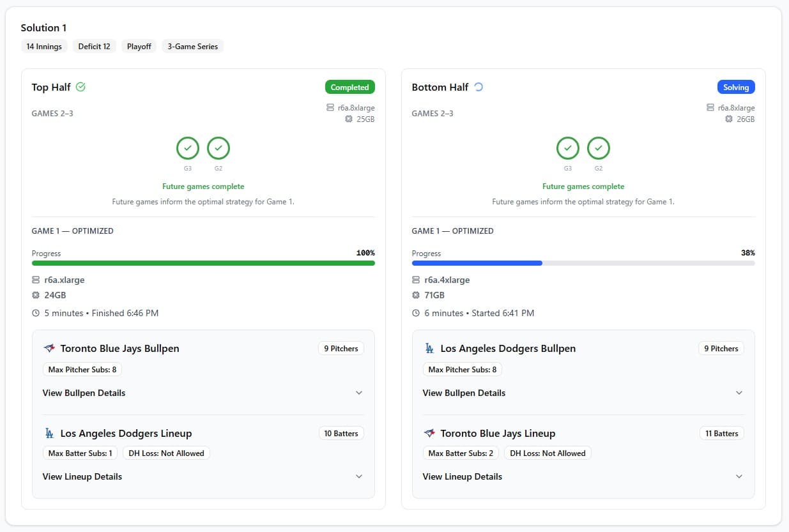Click the G2 check circle in Top Half
Viewport: 789px width, 532px height.
(x=218, y=148)
